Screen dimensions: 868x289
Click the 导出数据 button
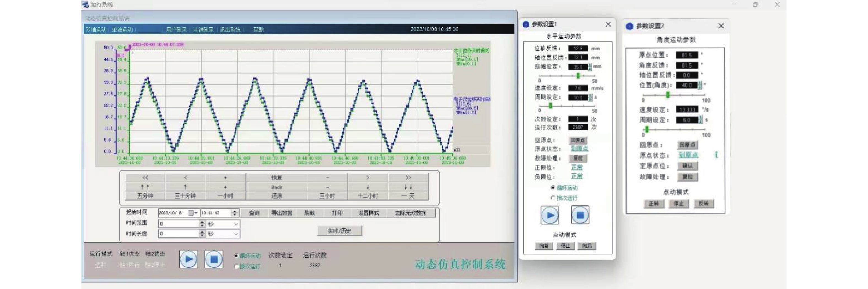click(x=282, y=213)
